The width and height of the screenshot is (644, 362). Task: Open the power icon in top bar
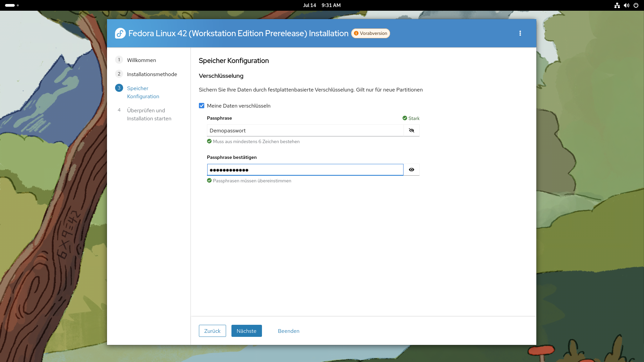636,5
